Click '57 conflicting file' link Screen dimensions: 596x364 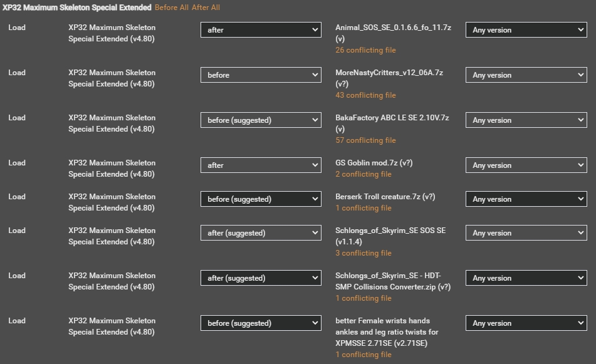coord(365,140)
